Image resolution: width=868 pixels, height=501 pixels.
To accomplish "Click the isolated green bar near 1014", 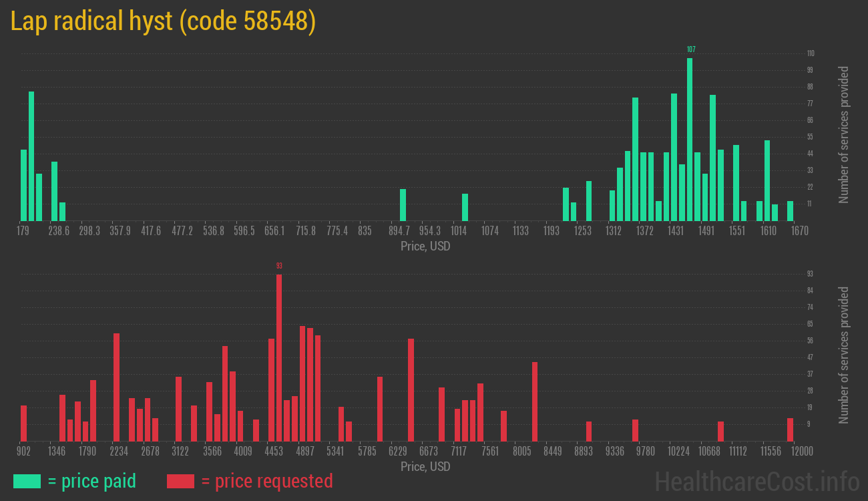I will 465,207.
